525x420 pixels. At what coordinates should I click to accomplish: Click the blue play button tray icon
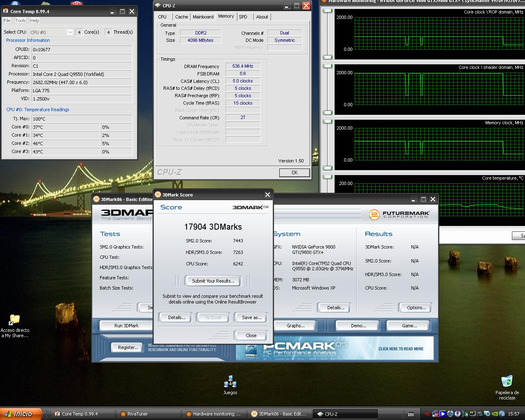(x=443, y=414)
